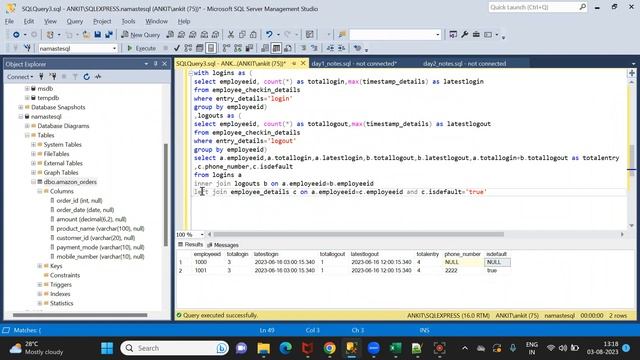Open the View menu

tap(50, 21)
